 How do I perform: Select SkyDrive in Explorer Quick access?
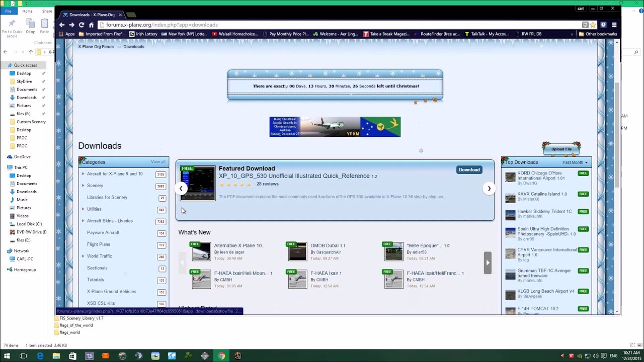tap(24, 81)
